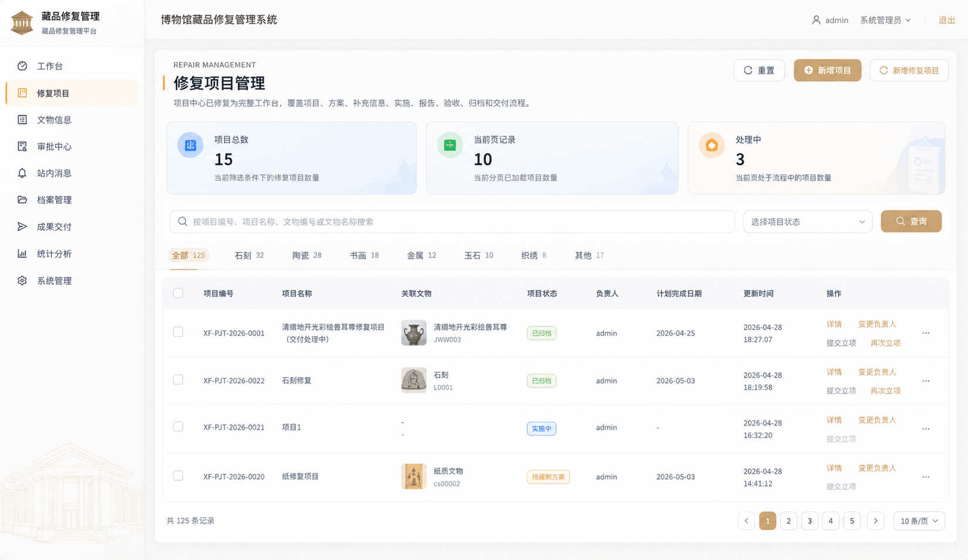
Task: Click the 实施中 status tag
Action: coord(541,429)
